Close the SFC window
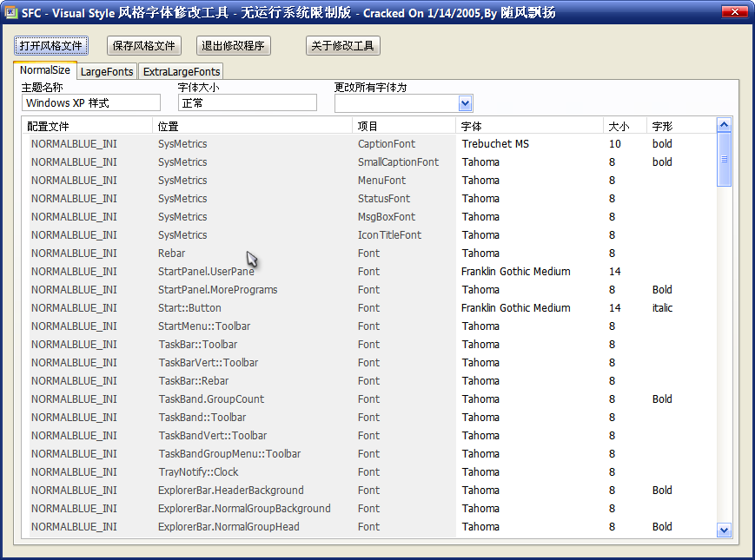Viewport: 755px width, 560px height. click(x=734, y=12)
